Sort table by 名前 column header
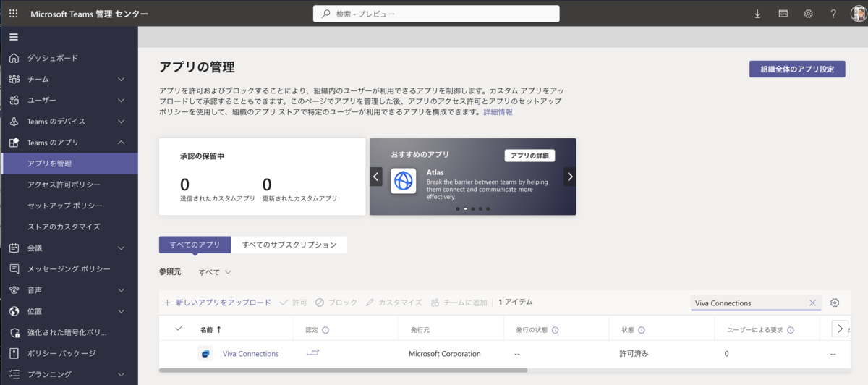The image size is (868, 385). point(210,330)
